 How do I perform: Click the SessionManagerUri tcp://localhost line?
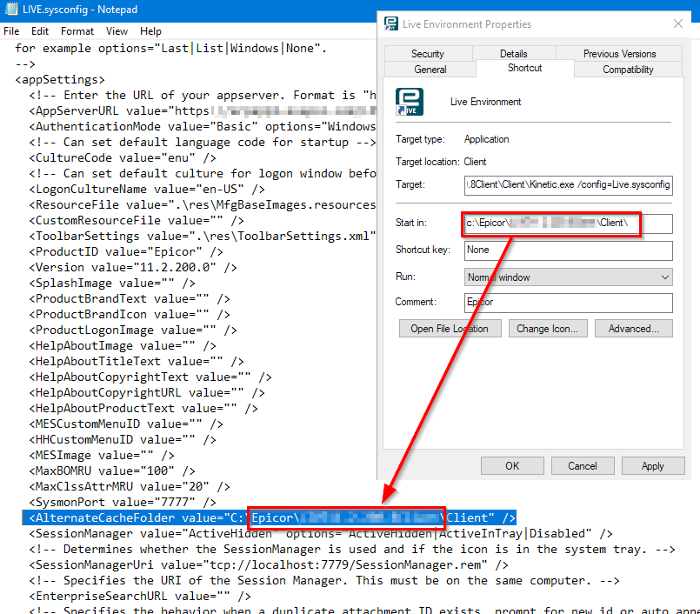[x=269, y=565]
